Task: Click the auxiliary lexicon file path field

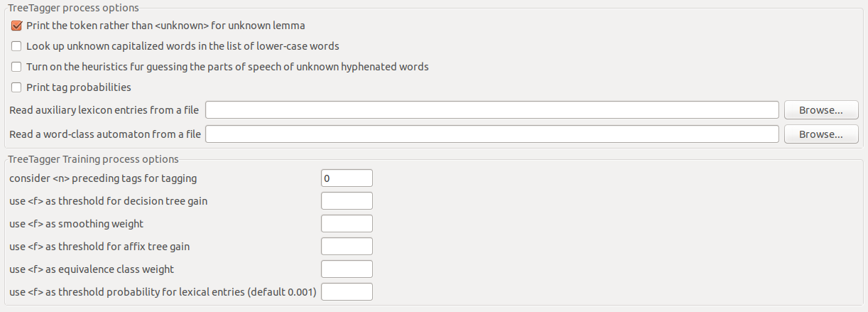Action: click(x=492, y=110)
